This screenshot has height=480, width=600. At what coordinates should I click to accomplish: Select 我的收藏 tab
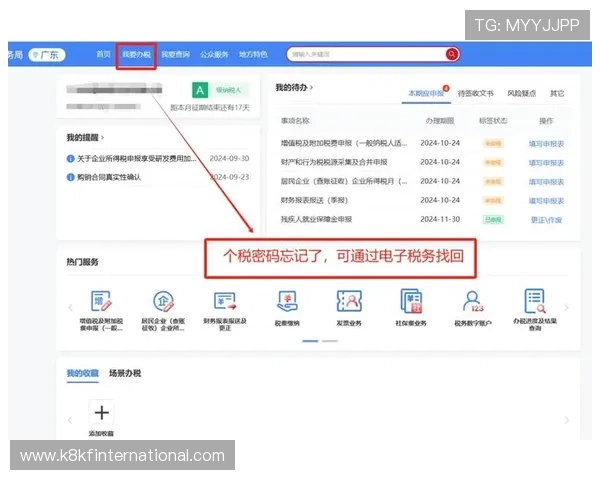click(83, 373)
